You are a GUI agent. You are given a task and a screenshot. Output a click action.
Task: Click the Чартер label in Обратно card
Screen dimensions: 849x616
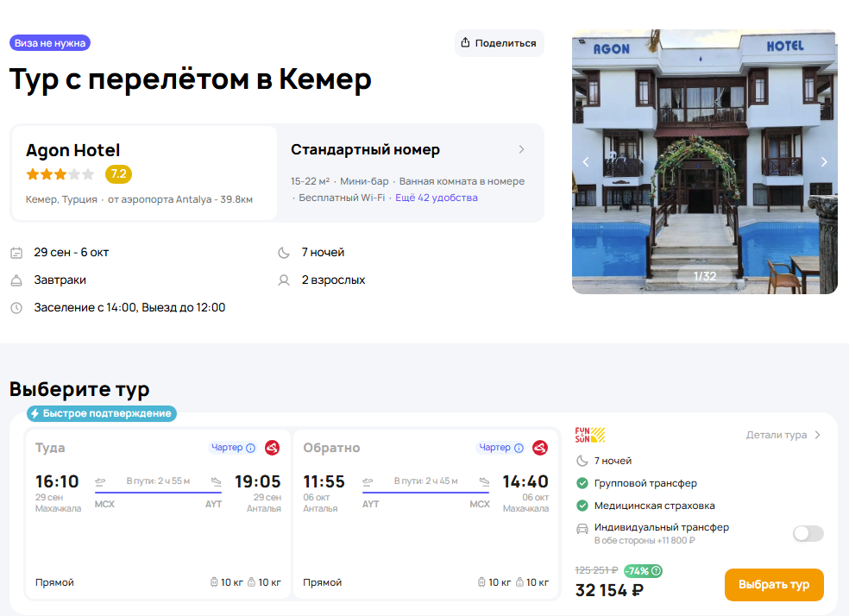coord(495,447)
